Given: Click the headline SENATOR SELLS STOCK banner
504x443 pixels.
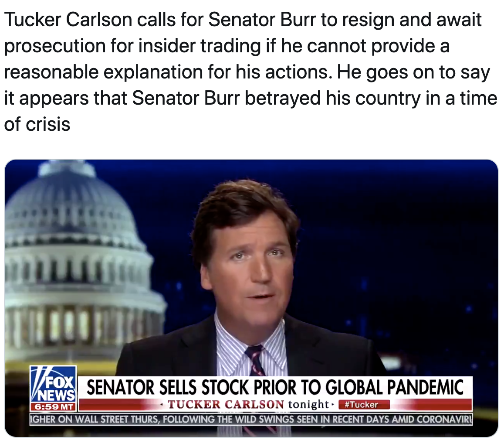Looking at the screenshot, I should coord(275,387).
